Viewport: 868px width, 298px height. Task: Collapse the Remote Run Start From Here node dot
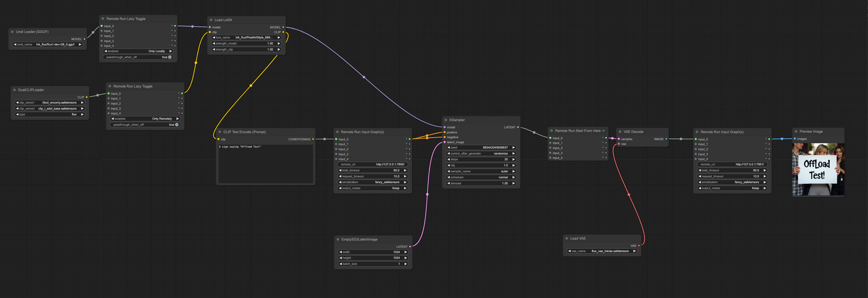pyautogui.click(x=552, y=131)
